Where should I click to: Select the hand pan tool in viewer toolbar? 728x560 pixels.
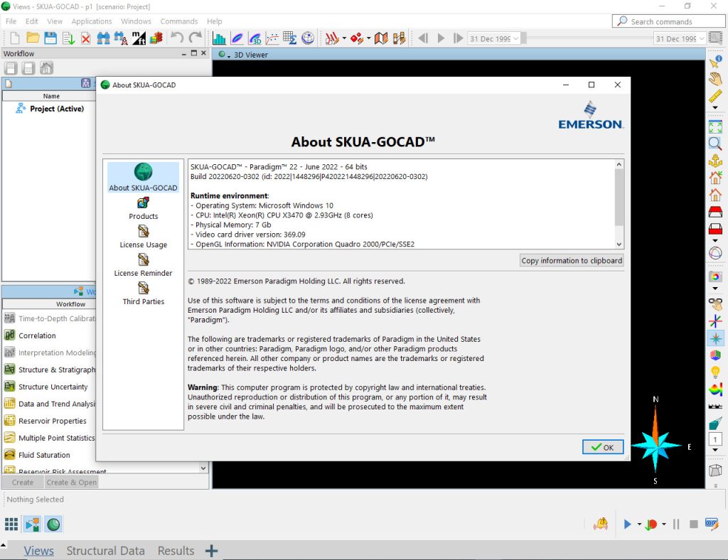click(x=715, y=78)
